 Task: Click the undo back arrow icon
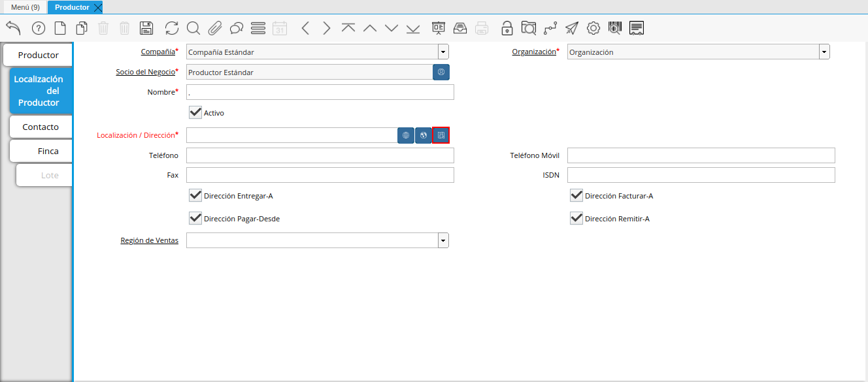(14, 28)
